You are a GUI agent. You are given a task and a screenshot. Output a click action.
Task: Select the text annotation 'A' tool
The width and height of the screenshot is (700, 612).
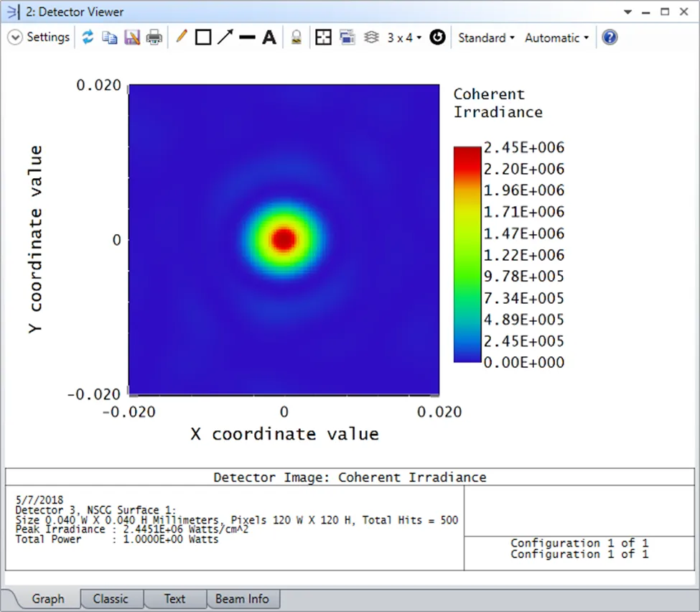[x=269, y=37]
